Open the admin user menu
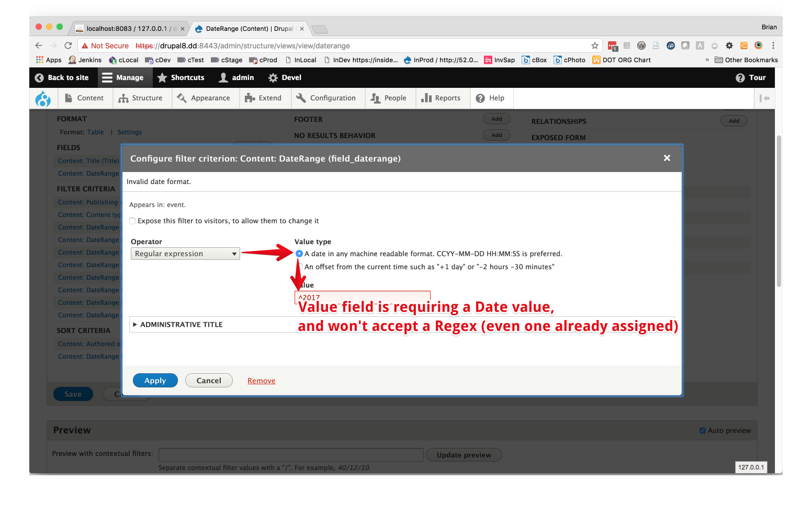812x515 pixels. [236, 77]
